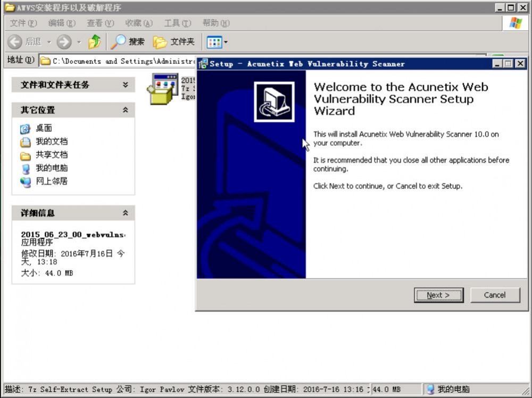The height and width of the screenshot is (398, 532).
Task: Click 大小: 44.0 MB in details panel
Action: [47, 273]
